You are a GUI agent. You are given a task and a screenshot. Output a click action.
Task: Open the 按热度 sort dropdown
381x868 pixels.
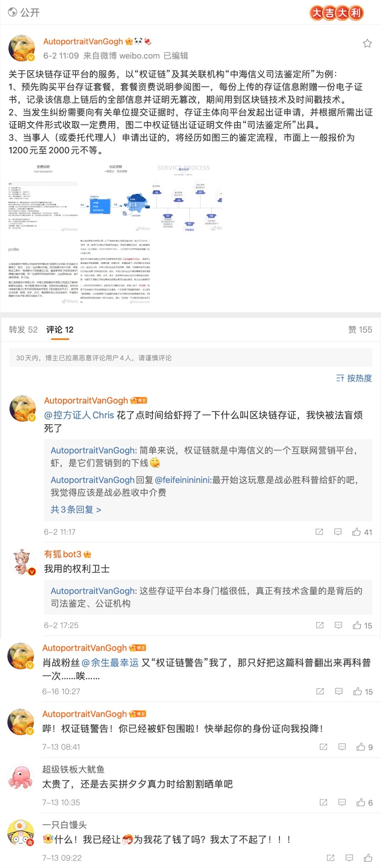(354, 378)
